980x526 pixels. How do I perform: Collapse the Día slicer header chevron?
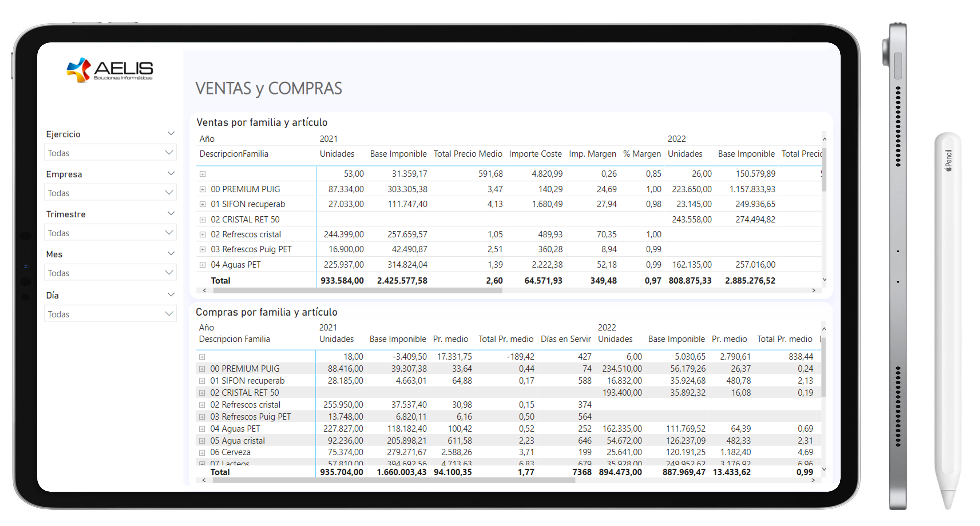point(171,295)
